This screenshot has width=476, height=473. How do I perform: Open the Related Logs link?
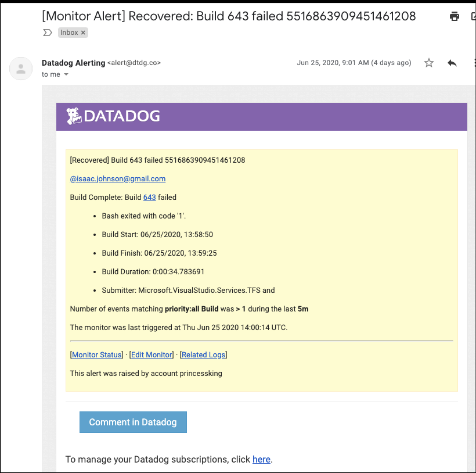coord(203,355)
